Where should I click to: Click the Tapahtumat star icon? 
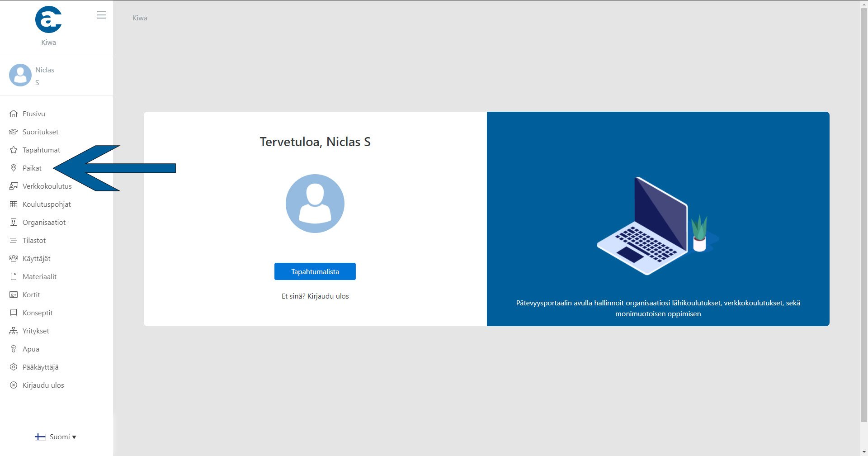click(14, 150)
